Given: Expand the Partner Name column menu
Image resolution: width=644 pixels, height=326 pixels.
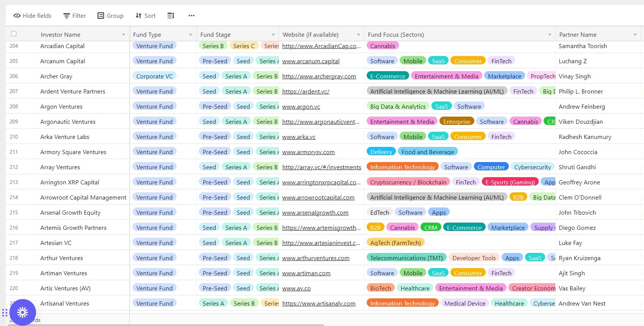Looking at the screenshot, I should click(635, 35).
